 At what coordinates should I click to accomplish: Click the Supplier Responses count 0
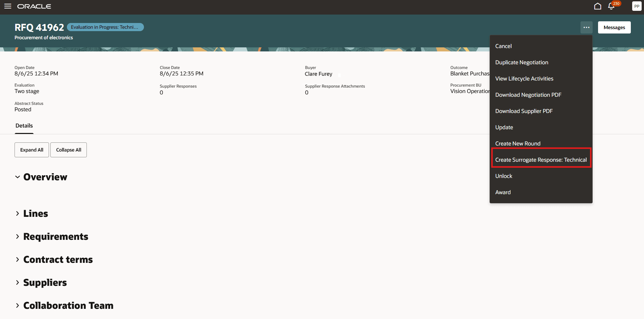point(162,92)
